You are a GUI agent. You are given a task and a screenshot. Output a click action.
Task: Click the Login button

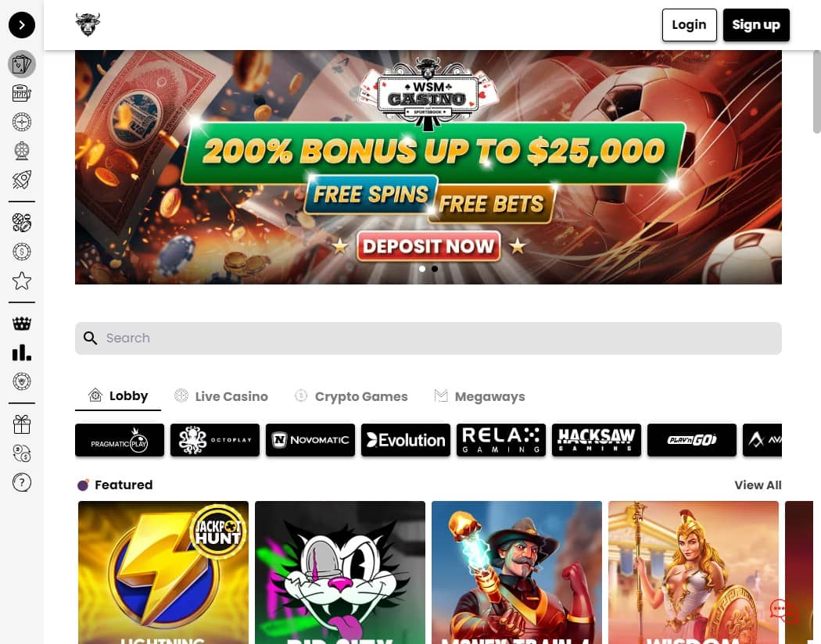689,25
